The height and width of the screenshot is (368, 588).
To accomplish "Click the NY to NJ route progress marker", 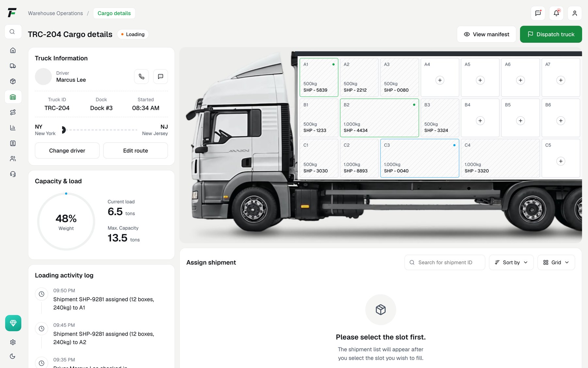I will point(64,130).
